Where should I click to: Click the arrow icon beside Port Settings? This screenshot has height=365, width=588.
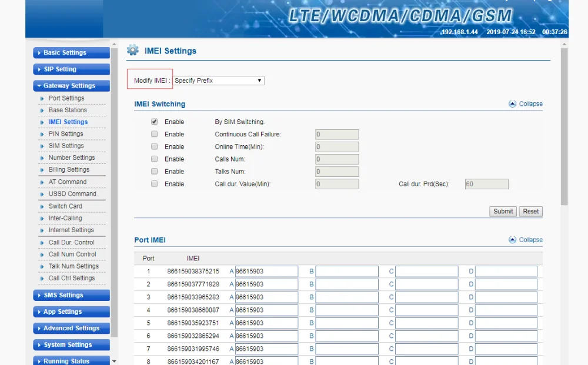(x=42, y=99)
